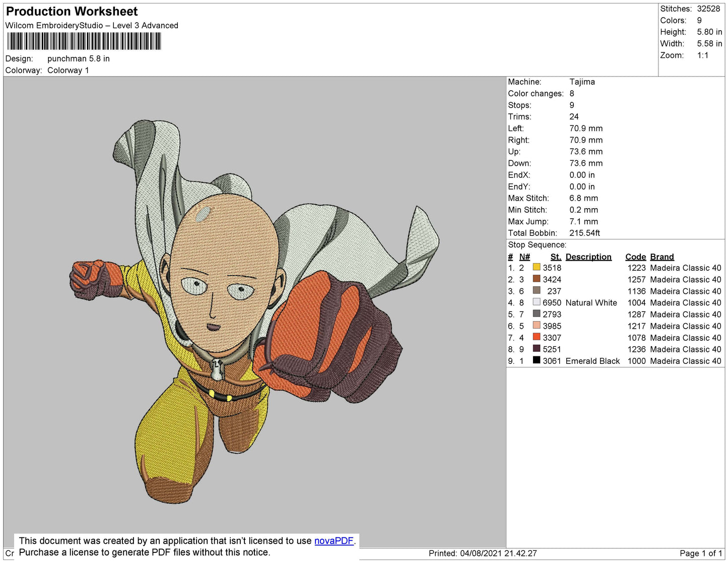This screenshot has width=728, height=563.
Task: Select code 1217 in the stop sequence
Action: click(x=636, y=326)
